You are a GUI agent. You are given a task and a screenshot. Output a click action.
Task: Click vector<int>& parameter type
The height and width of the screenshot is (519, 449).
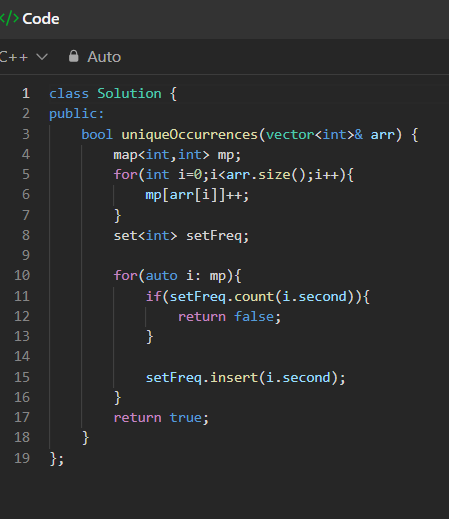tap(314, 135)
